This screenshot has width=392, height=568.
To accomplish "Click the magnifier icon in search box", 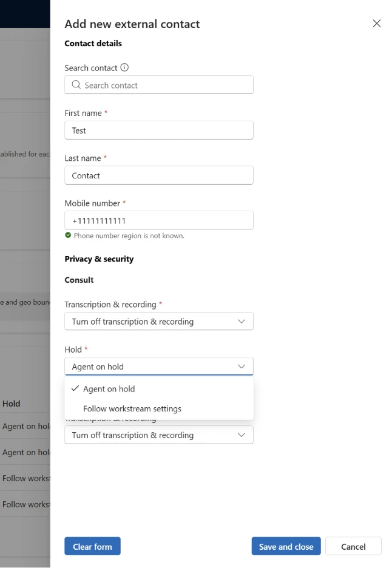I will click(76, 85).
